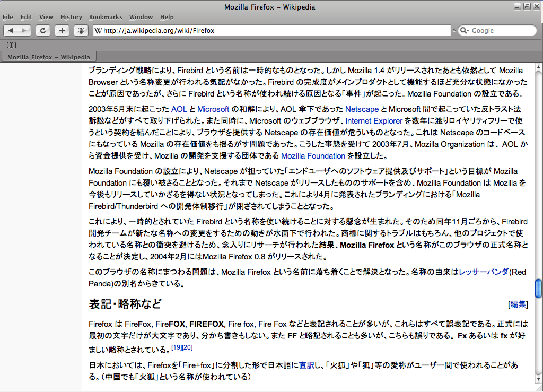Click the bug report spider icon
This screenshot has width=543, height=392.
[x=81, y=31]
